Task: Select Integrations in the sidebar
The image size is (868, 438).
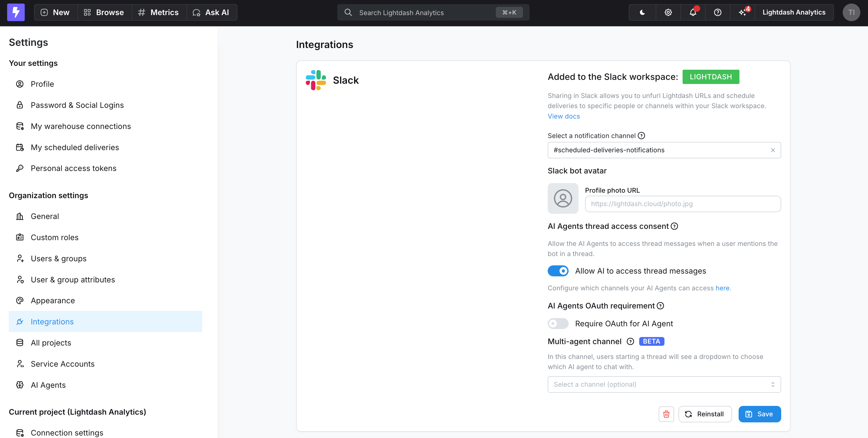Action: tap(105, 322)
